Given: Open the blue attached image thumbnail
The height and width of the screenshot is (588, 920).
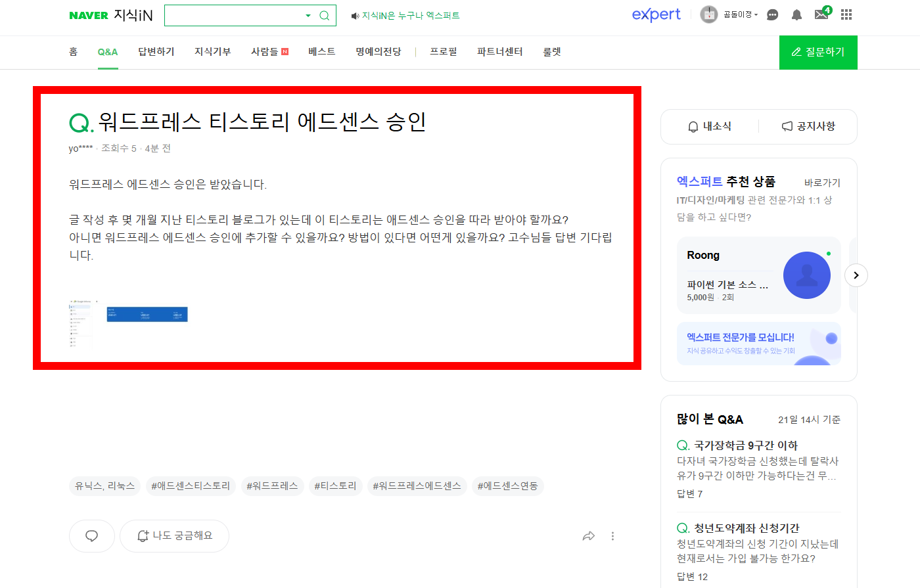Looking at the screenshot, I should pyautogui.click(x=147, y=314).
